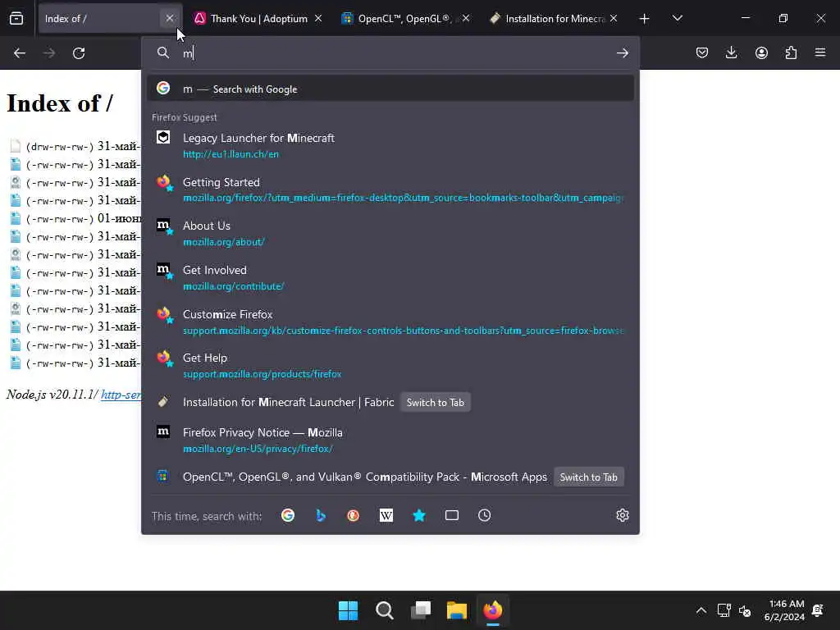Open the Windows Start menu
The height and width of the screenshot is (630, 840).
tap(348, 610)
